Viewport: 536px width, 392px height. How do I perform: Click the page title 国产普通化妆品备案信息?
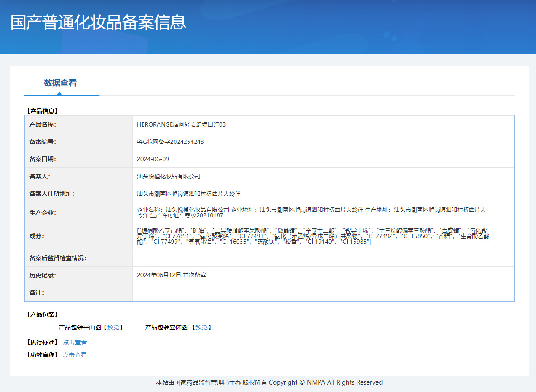[x=98, y=22]
